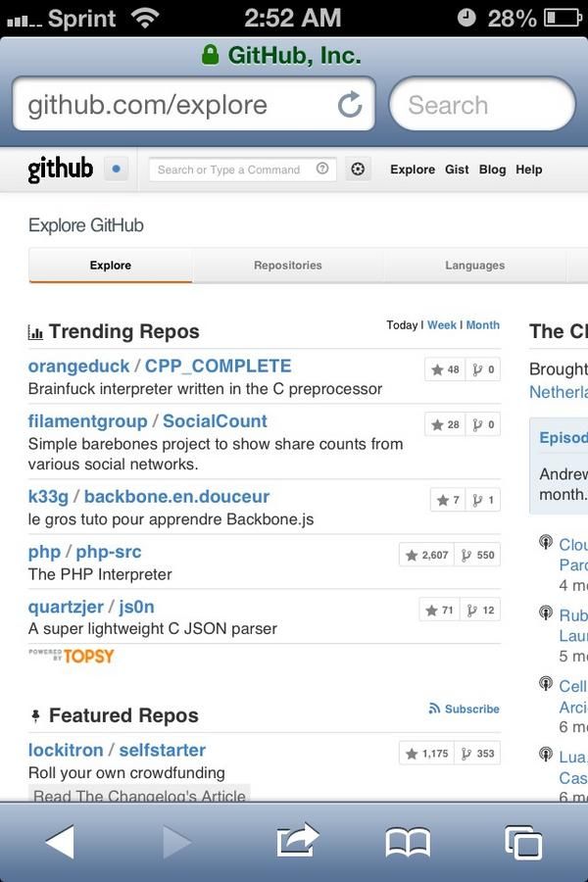Switch to the Languages tab
The width and height of the screenshot is (588, 882).
pyautogui.click(x=475, y=265)
